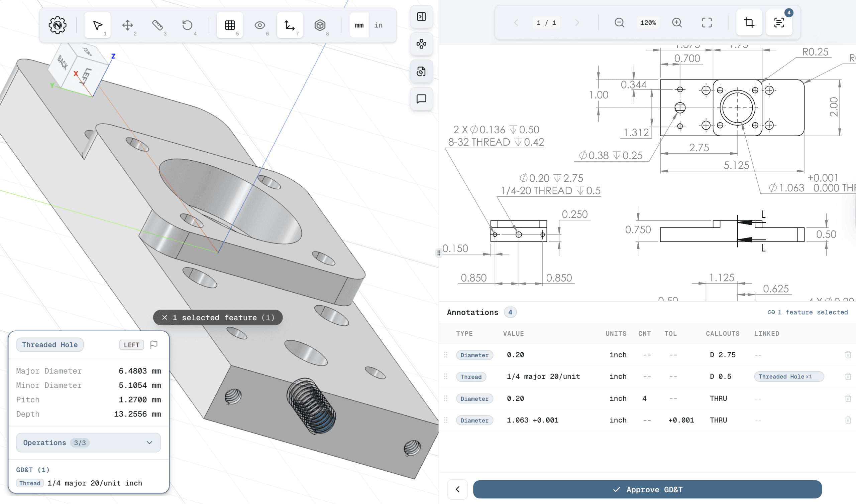
Task: Open the settings gear icon
Action: (58, 25)
